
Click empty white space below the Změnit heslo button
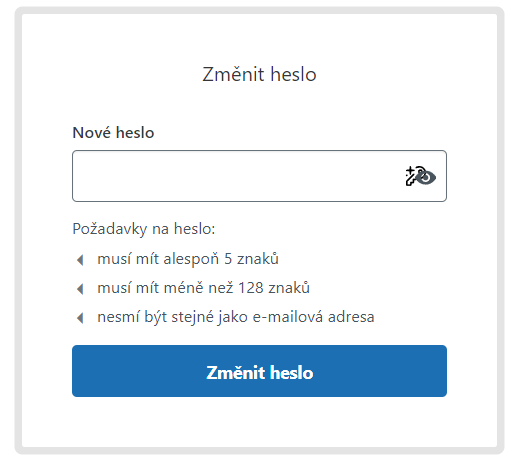coord(259,422)
